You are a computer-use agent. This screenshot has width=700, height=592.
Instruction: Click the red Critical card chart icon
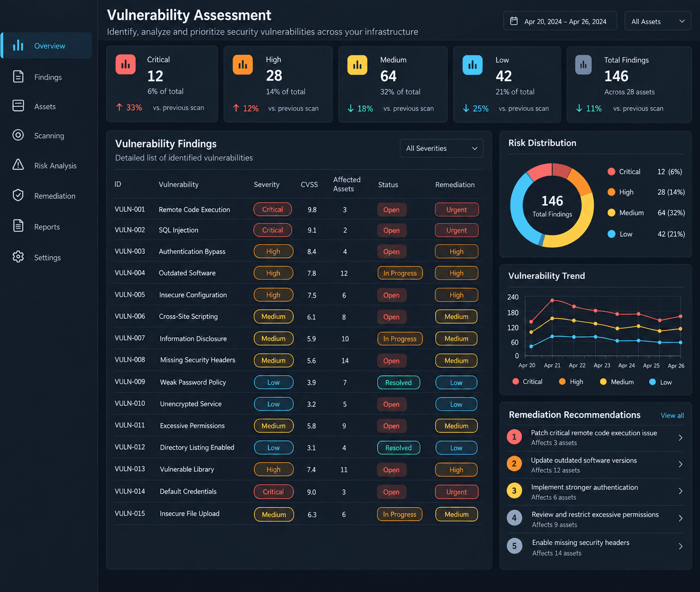(x=125, y=65)
